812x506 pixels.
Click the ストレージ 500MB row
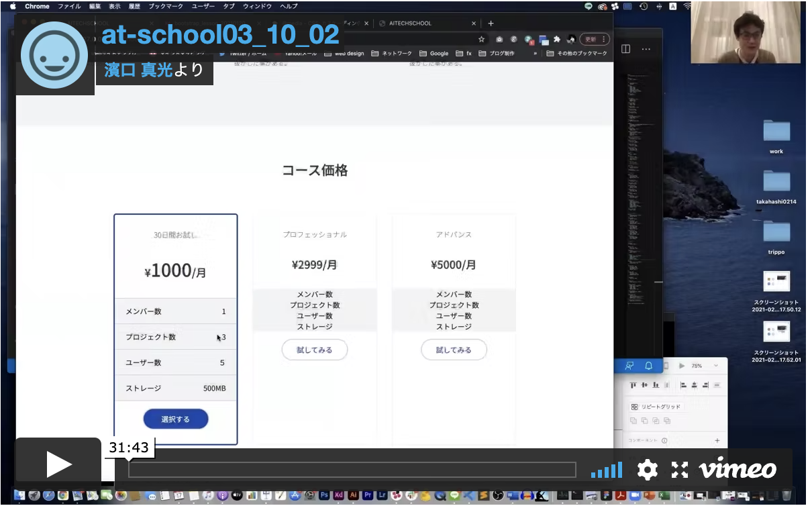pos(176,388)
